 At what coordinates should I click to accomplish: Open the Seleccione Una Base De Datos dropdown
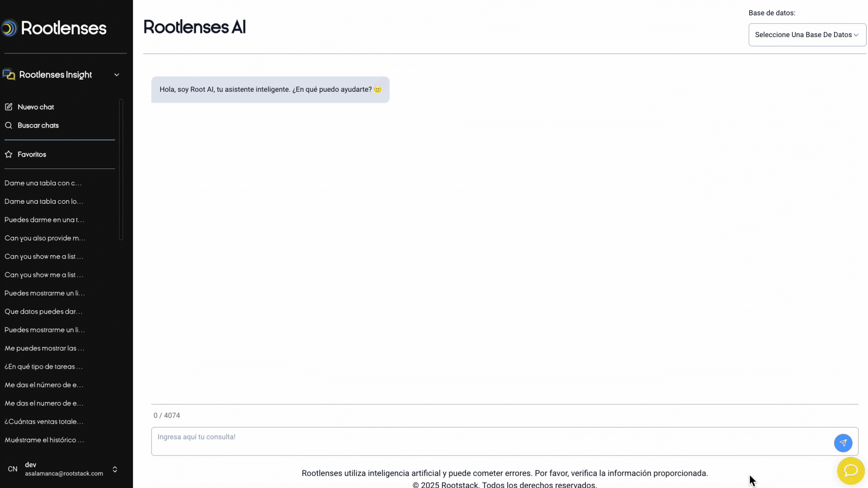[x=807, y=35]
